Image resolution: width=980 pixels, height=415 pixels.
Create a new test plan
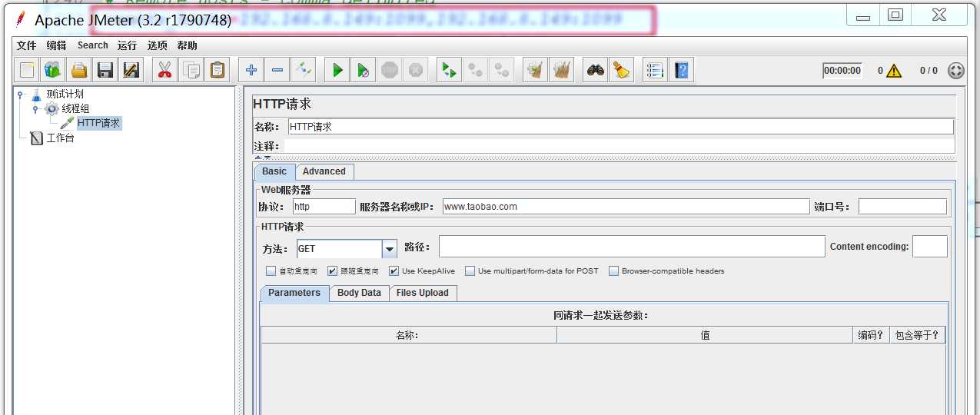pos(27,71)
